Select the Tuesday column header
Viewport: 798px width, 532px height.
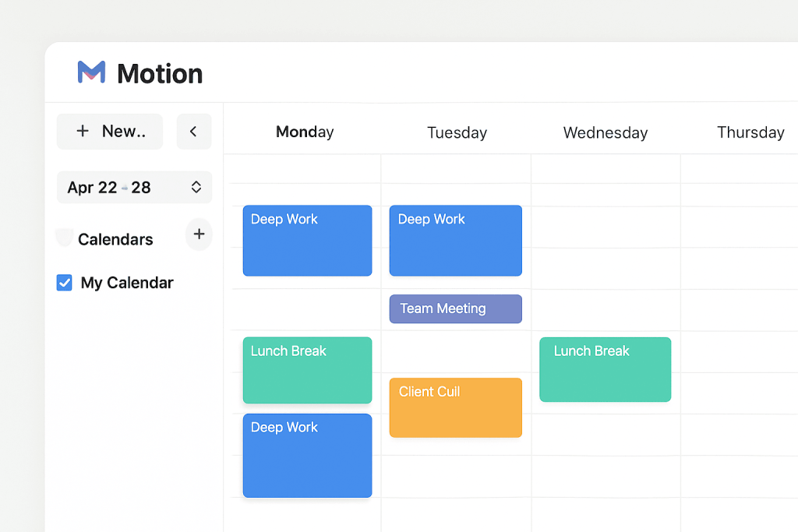(457, 132)
